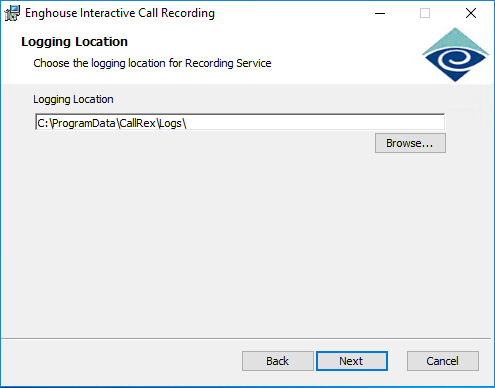This screenshot has width=495, height=388.
Task: Click the 'Choose the logging location' subtitle
Action: (x=152, y=63)
